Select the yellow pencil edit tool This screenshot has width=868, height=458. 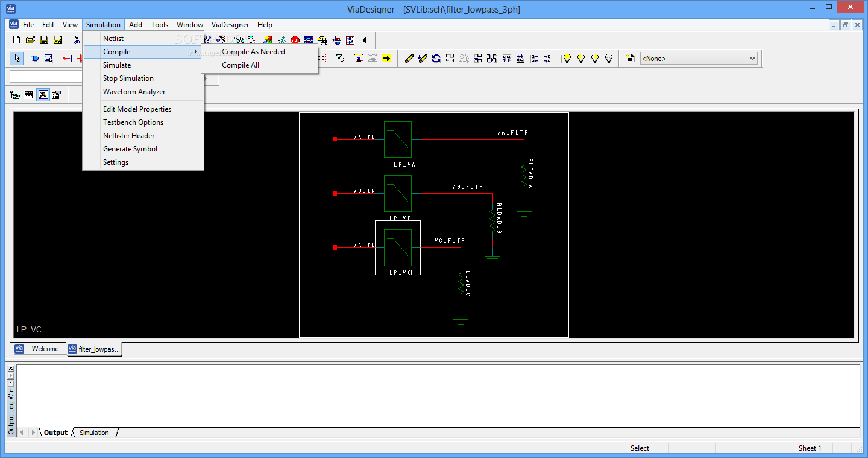(409, 59)
